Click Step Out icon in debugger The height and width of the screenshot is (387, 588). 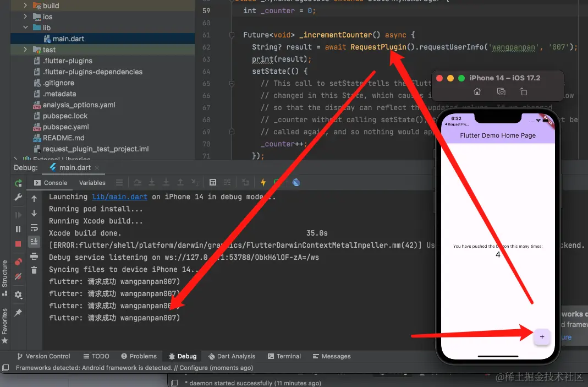point(180,182)
